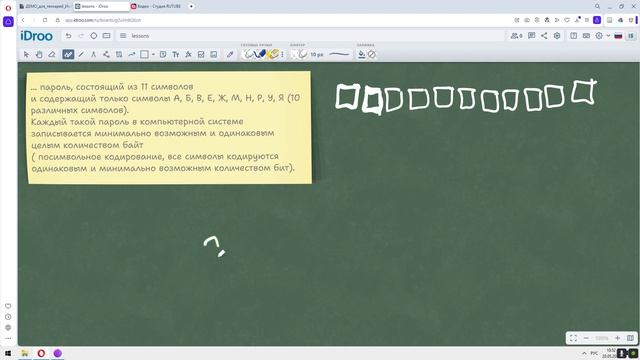Click the diamond-shaped icon beside redo

click(x=93, y=36)
